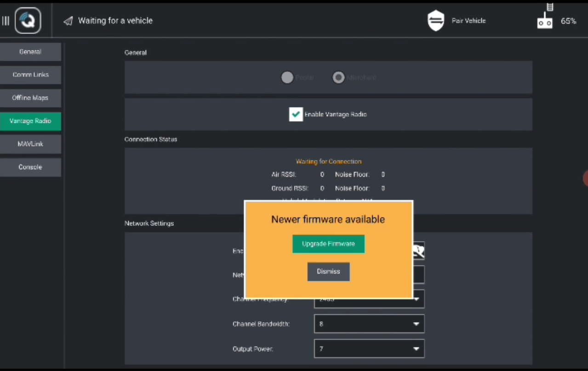
Task: Open the Offline Maps settings tab
Action: click(30, 98)
